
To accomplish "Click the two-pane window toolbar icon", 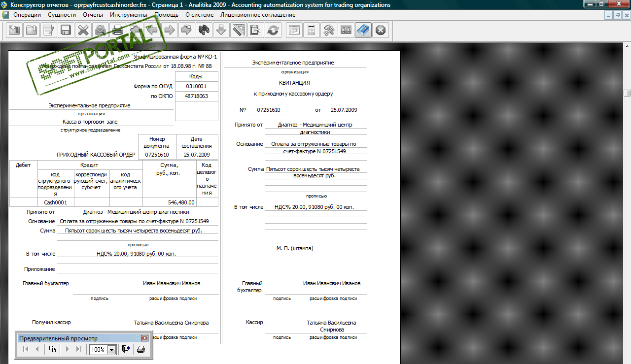I will click(x=346, y=30).
